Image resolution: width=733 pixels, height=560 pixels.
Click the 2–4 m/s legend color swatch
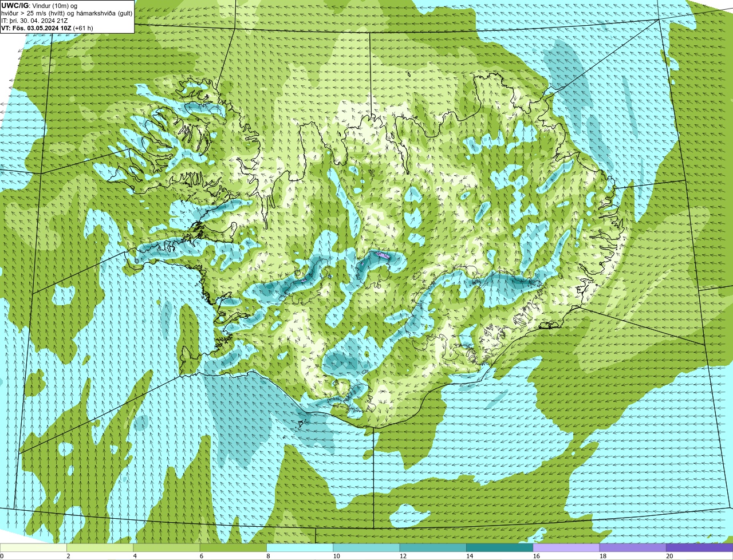[x=100, y=547]
